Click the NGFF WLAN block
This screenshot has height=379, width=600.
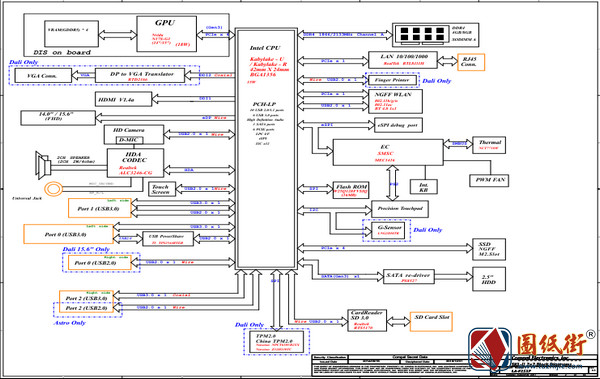(395, 101)
